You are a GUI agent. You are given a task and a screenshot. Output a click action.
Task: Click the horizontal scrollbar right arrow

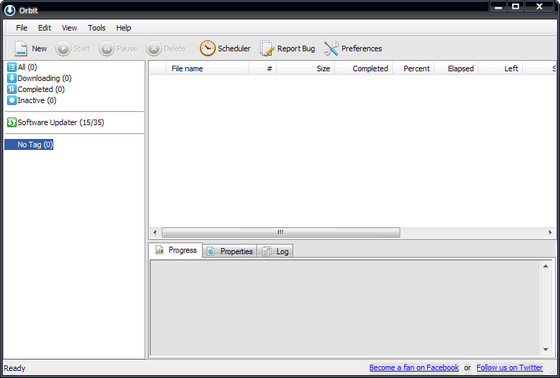(550, 232)
